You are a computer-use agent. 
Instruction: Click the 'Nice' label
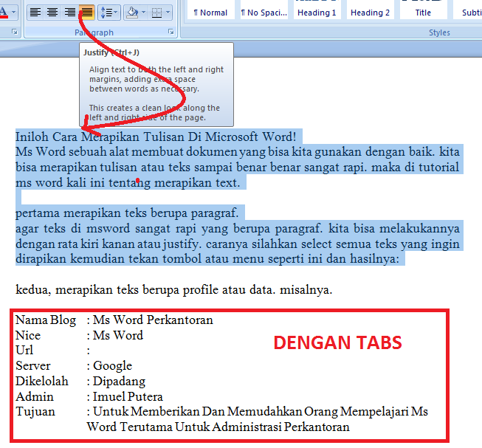coord(28,335)
